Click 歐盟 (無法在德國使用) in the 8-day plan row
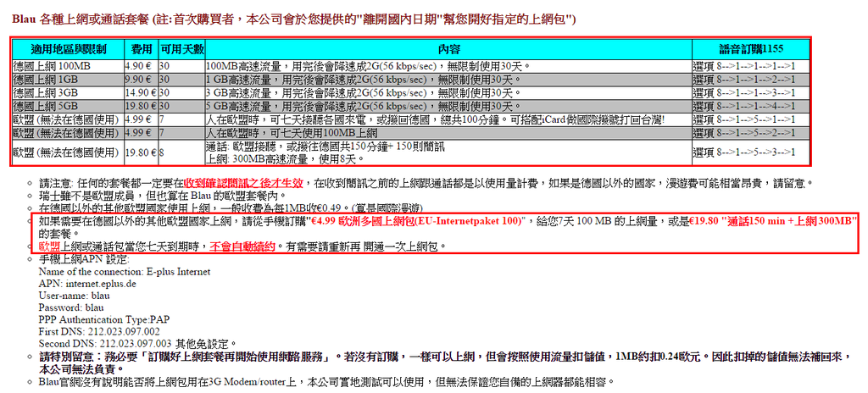This screenshot has height=393, width=868. 68,152
